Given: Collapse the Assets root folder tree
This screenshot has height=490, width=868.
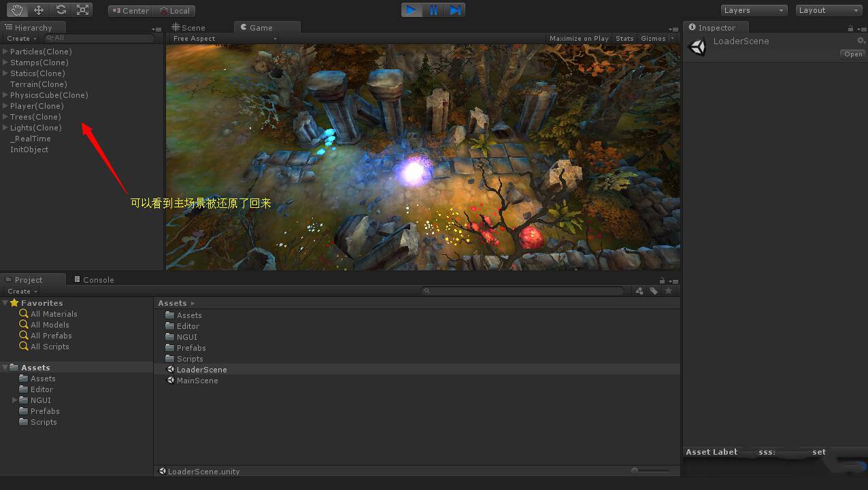Looking at the screenshot, I should pyautogui.click(x=5, y=368).
